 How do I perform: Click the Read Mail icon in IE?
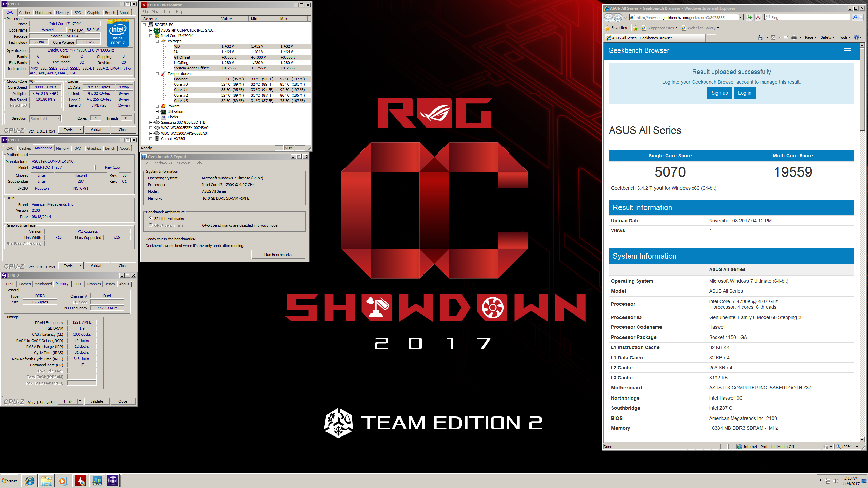[x=786, y=38]
